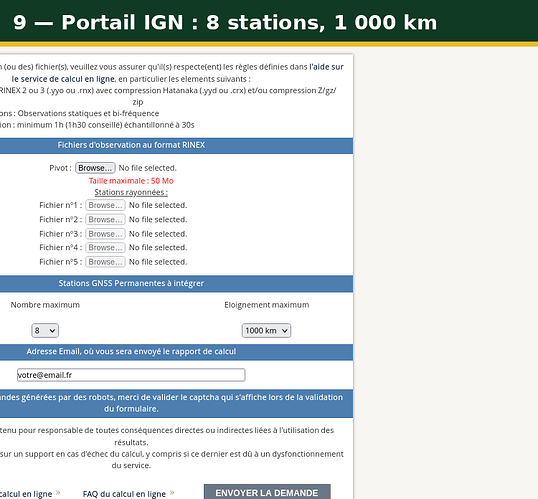The image size is (538, 499).
Task: Click the Pivot Browse button
Action: 95,168
